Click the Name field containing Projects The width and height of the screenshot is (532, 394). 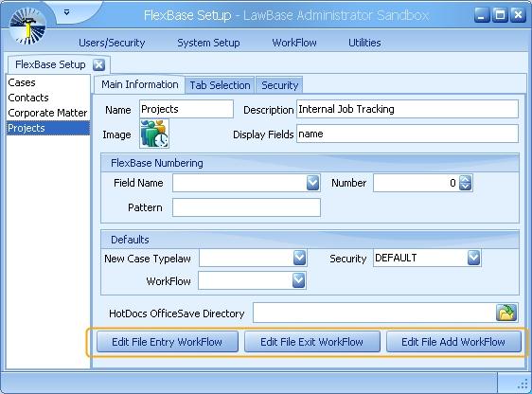[186, 109]
